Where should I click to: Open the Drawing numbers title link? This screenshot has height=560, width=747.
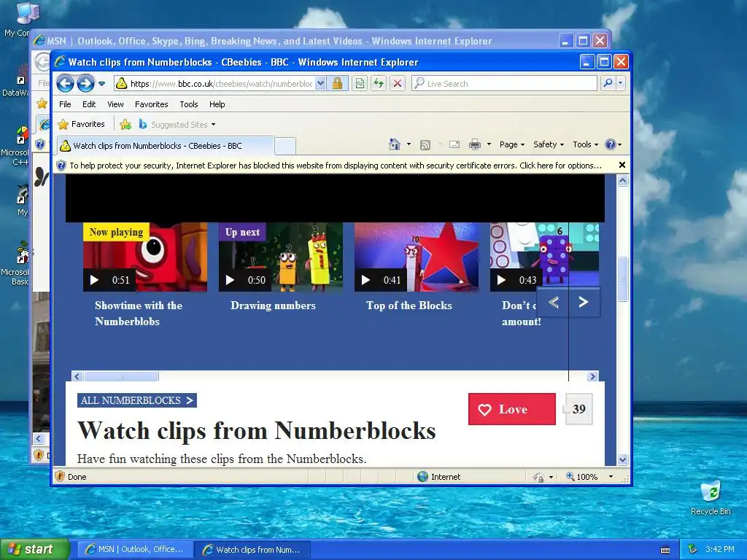click(273, 306)
